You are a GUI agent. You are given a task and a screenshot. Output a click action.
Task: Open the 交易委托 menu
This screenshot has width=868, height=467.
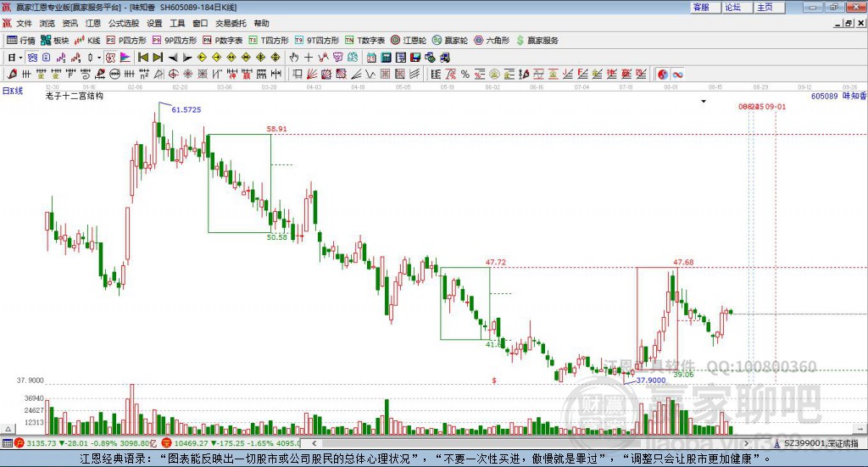point(231,23)
